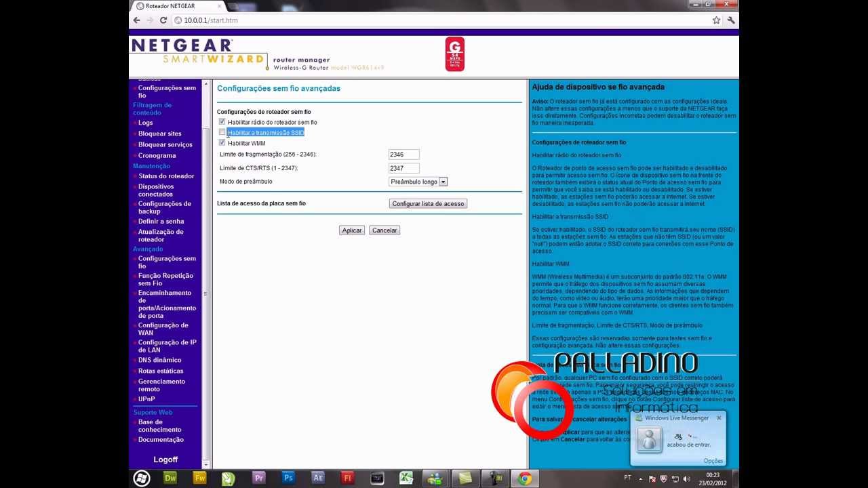Click the Cancelar button
Screen dimensions: 868x488
384,230
